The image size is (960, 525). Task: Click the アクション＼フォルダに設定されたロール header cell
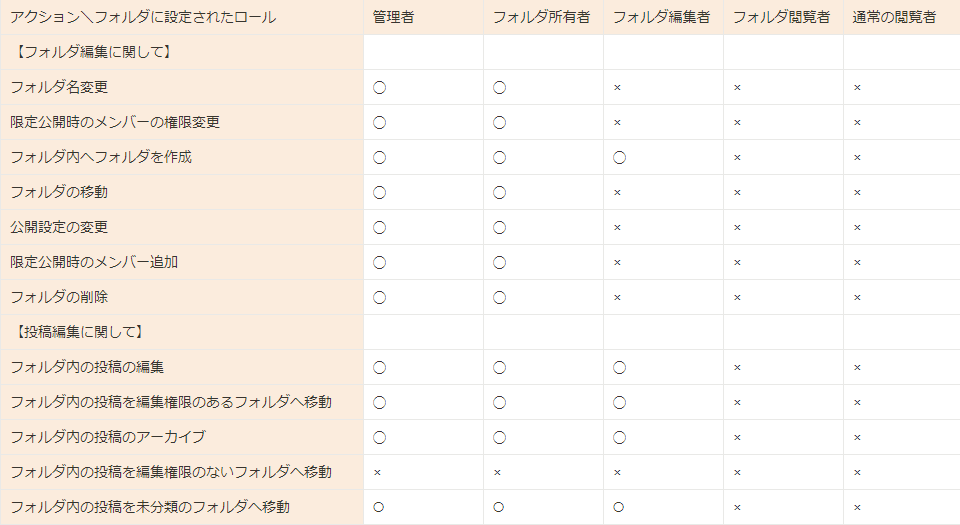143,17
